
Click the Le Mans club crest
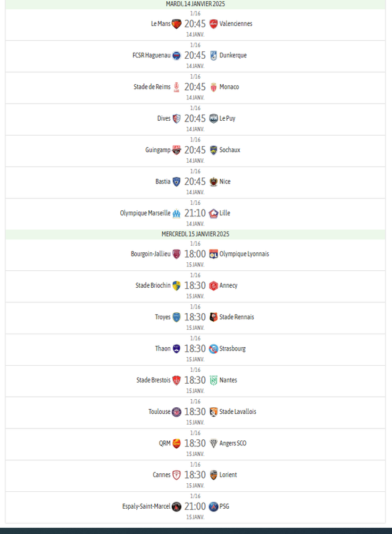click(x=176, y=24)
